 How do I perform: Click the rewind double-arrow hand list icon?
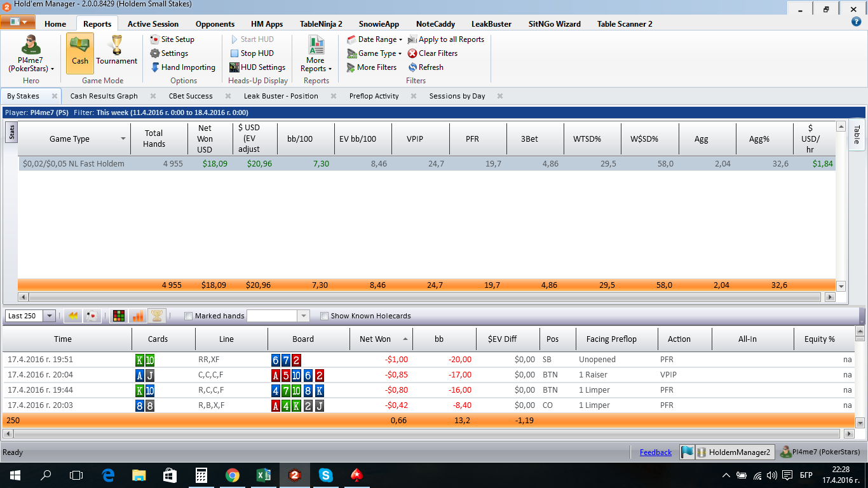click(x=73, y=316)
